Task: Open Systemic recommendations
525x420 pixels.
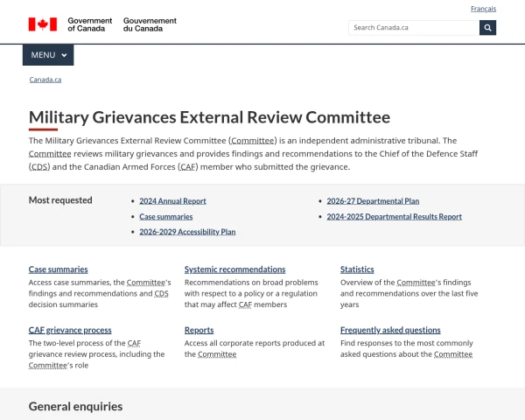Action: [234, 269]
